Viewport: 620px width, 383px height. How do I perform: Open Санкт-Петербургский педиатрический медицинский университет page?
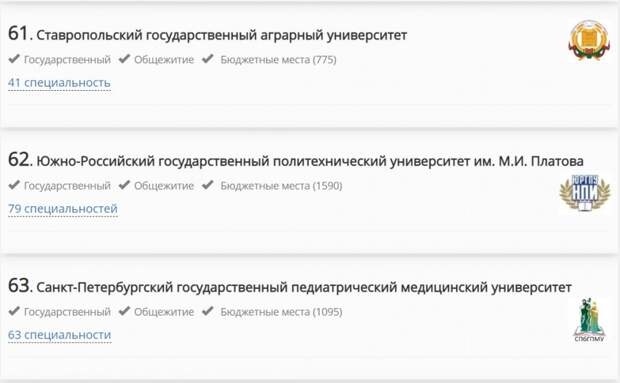pos(304,287)
